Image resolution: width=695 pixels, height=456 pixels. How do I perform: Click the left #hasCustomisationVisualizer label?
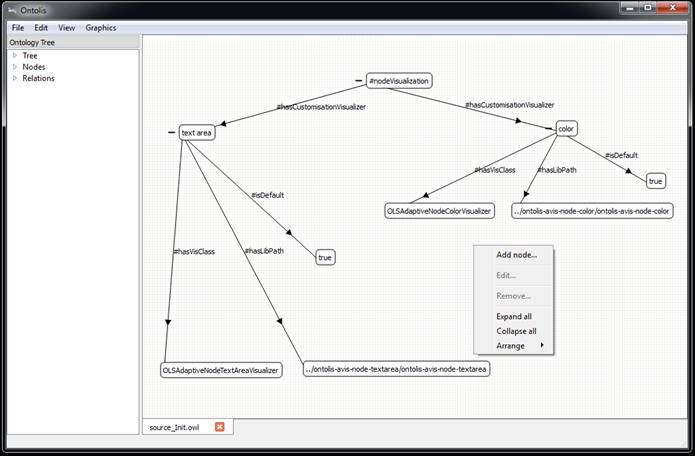coord(321,107)
